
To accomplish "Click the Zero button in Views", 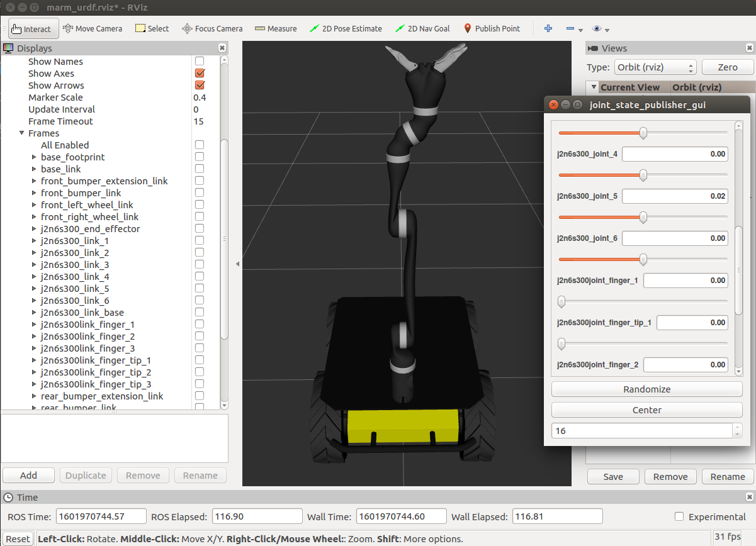I will (727, 67).
